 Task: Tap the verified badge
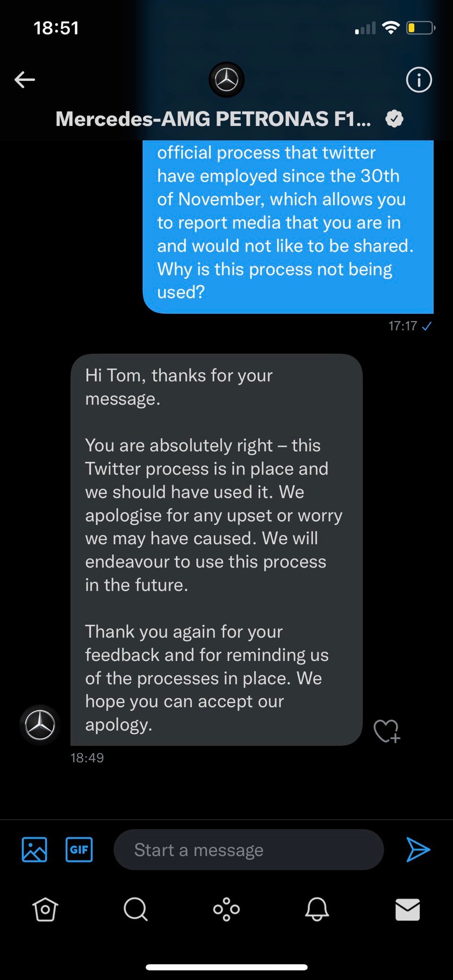(x=394, y=119)
